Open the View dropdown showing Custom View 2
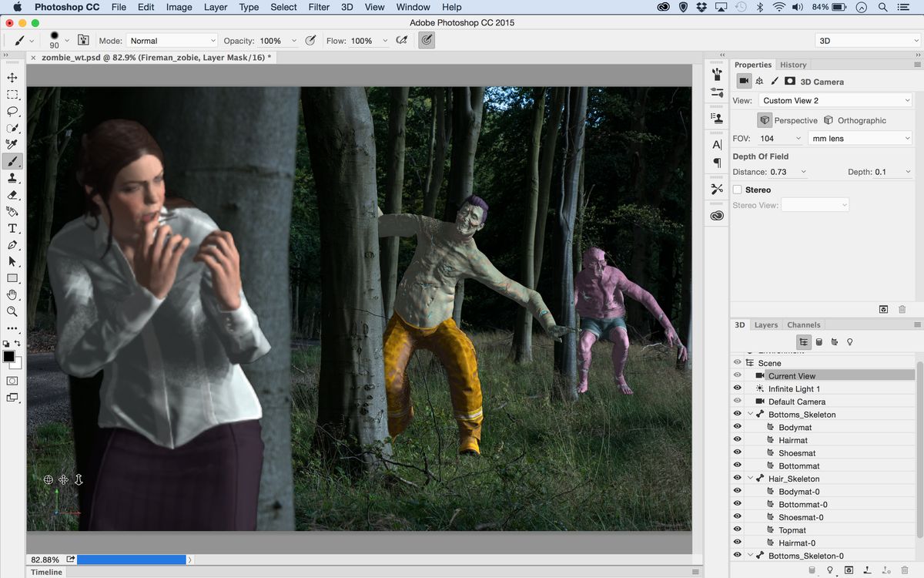This screenshot has width=924, height=578. click(835, 99)
